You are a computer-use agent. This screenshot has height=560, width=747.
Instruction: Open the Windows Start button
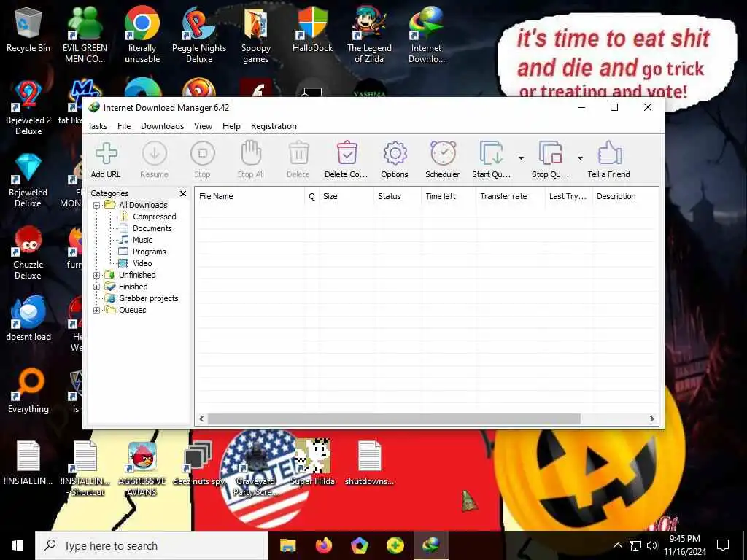pos(18,545)
